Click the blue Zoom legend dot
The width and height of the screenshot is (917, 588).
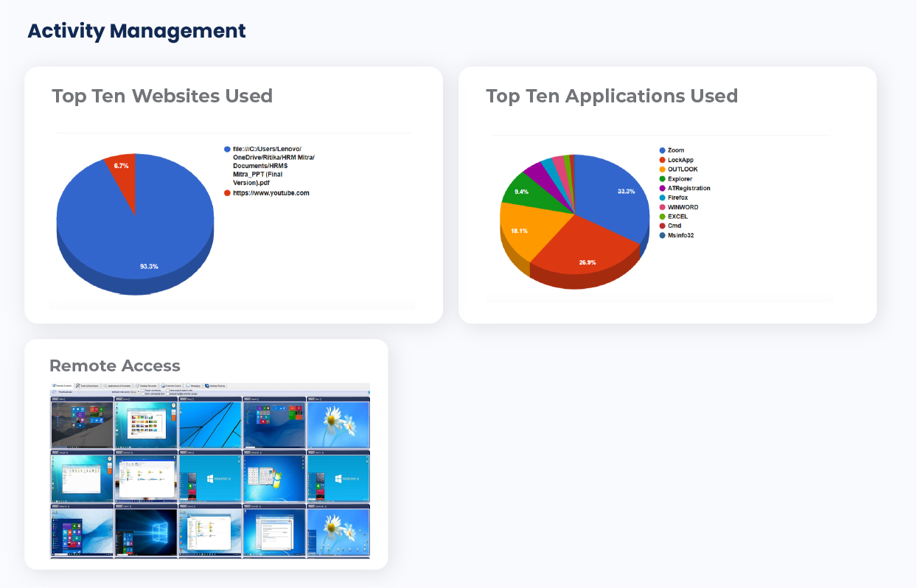pos(663,150)
